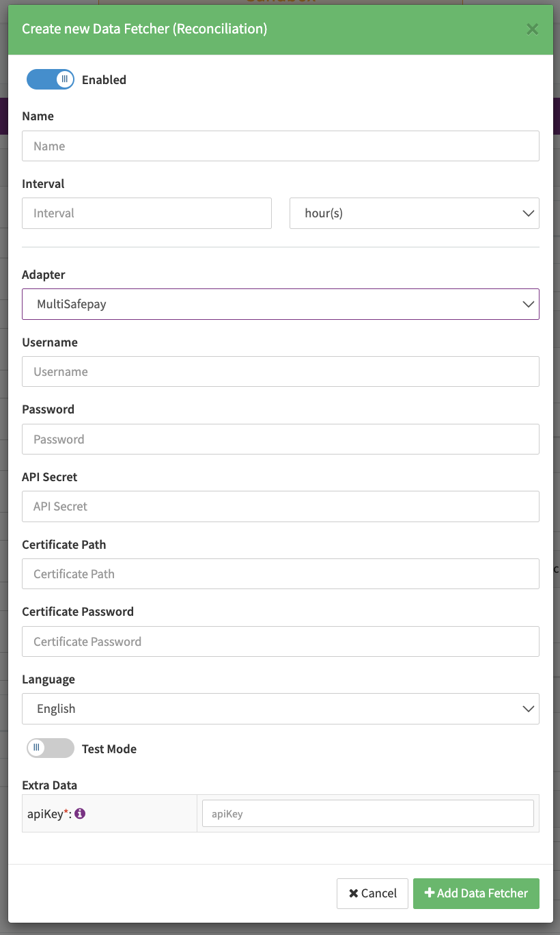Click the X icon on Cancel button

pyautogui.click(x=353, y=893)
